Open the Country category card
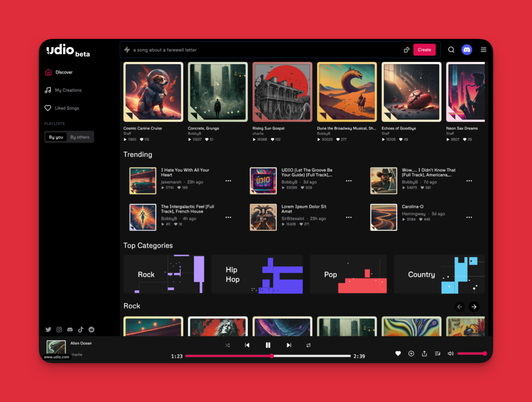 [440, 275]
